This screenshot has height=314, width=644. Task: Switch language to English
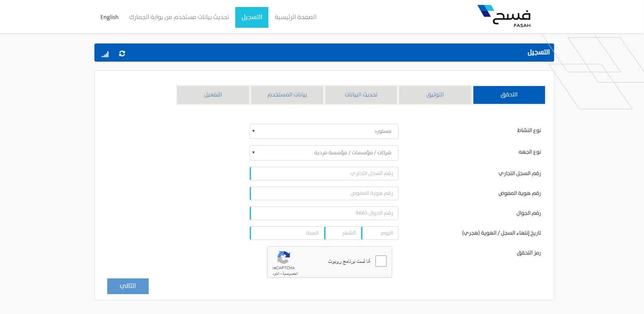coord(109,17)
